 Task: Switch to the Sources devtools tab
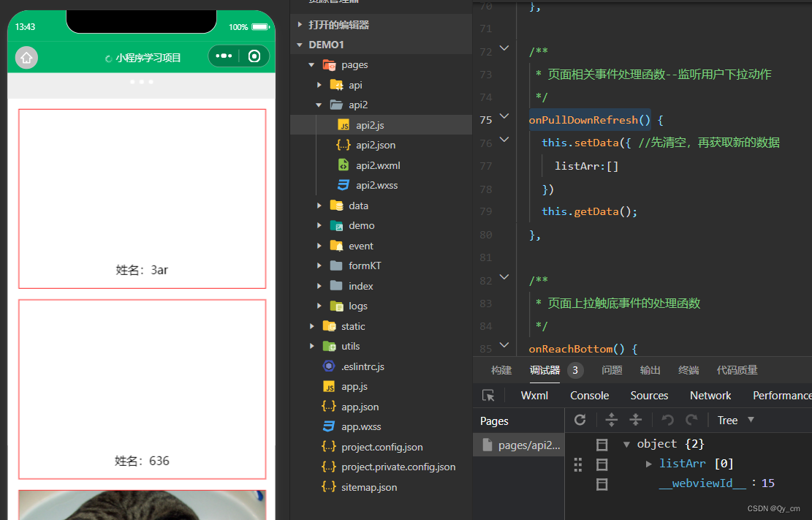pos(649,396)
